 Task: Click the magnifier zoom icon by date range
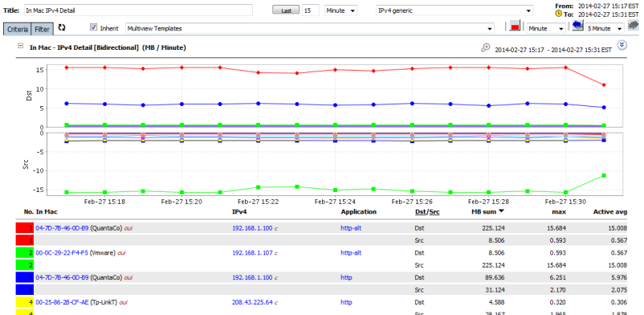coord(486,48)
